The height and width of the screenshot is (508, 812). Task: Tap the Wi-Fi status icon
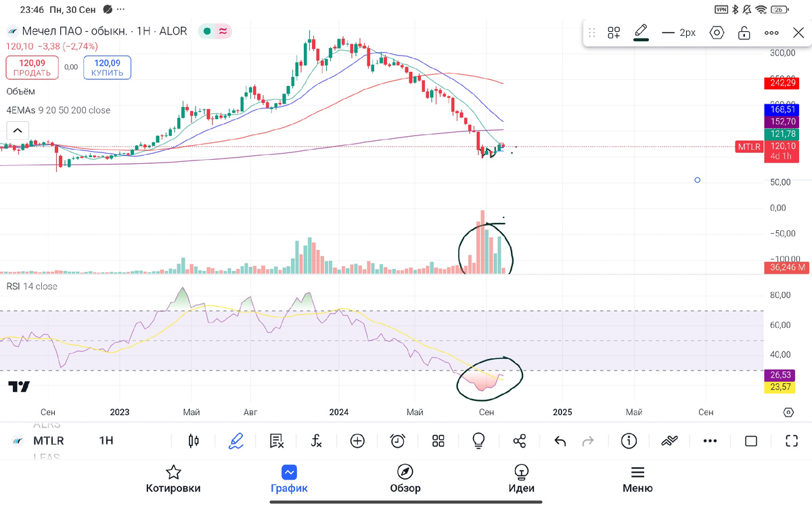click(763, 9)
